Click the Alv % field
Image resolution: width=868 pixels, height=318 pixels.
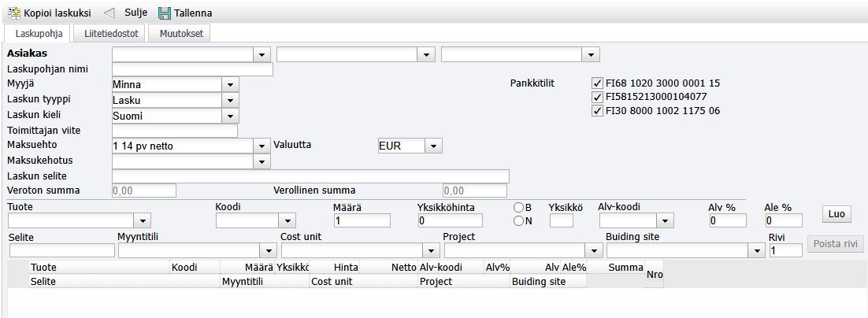[727, 220]
